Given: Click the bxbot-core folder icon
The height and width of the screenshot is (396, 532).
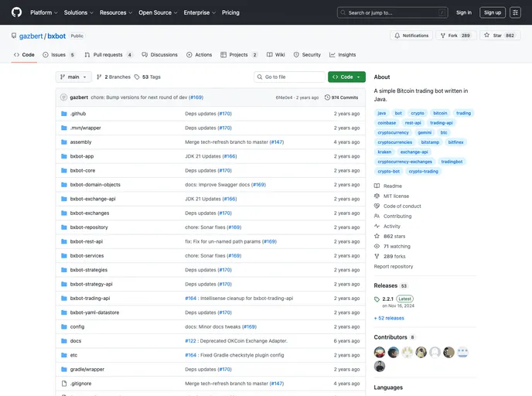Looking at the screenshot, I should coord(63,171).
